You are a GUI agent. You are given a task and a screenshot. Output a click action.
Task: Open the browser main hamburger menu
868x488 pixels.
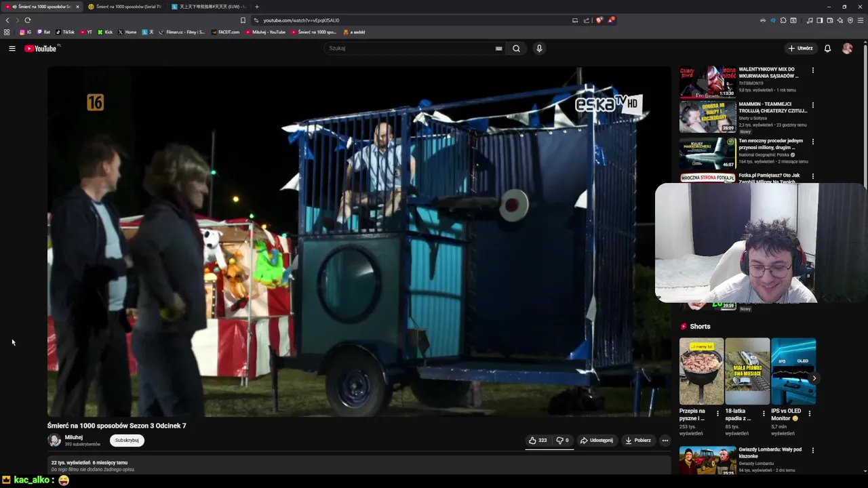(861, 20)
